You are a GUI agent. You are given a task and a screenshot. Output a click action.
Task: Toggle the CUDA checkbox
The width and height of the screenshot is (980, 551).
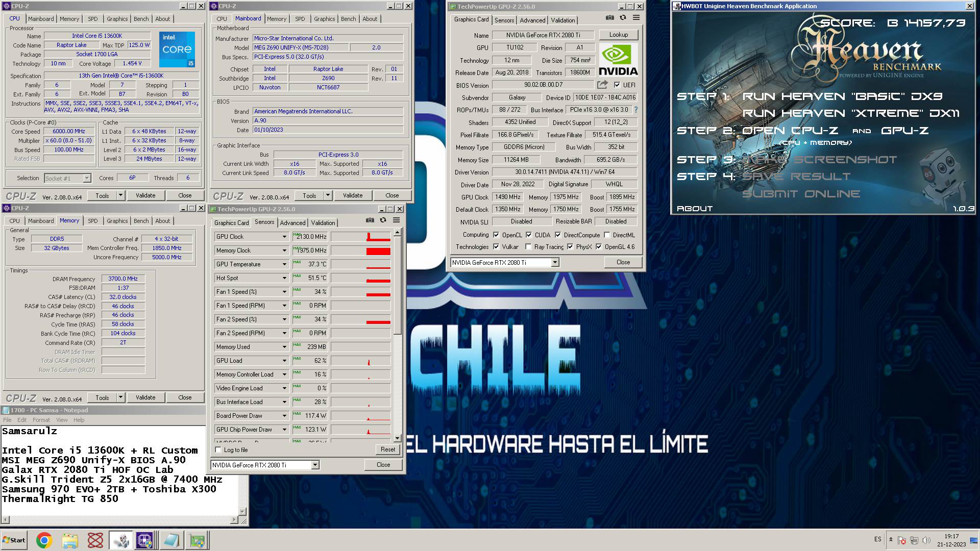point(529,235)
